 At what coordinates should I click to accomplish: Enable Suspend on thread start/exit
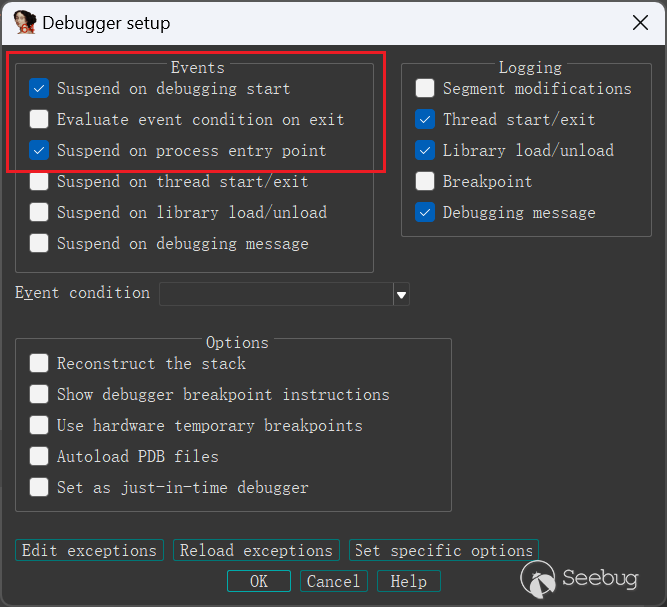(39, 182)
